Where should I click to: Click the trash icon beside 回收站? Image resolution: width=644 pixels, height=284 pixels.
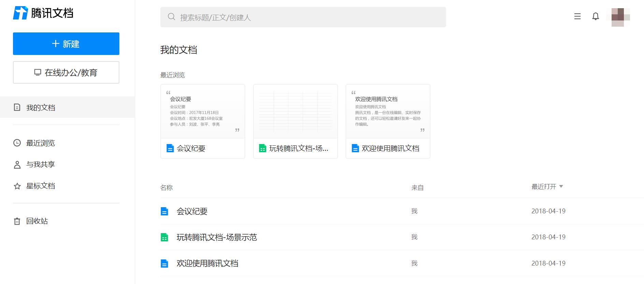tap(17, 221)
